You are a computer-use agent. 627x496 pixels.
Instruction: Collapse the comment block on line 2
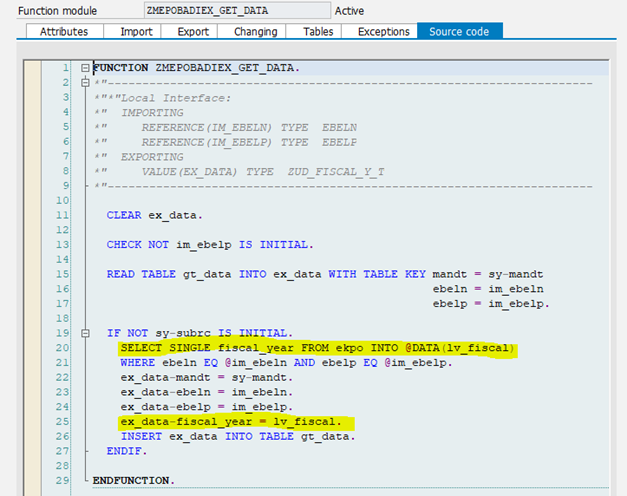pyautogui.click(x=85, y=83)
